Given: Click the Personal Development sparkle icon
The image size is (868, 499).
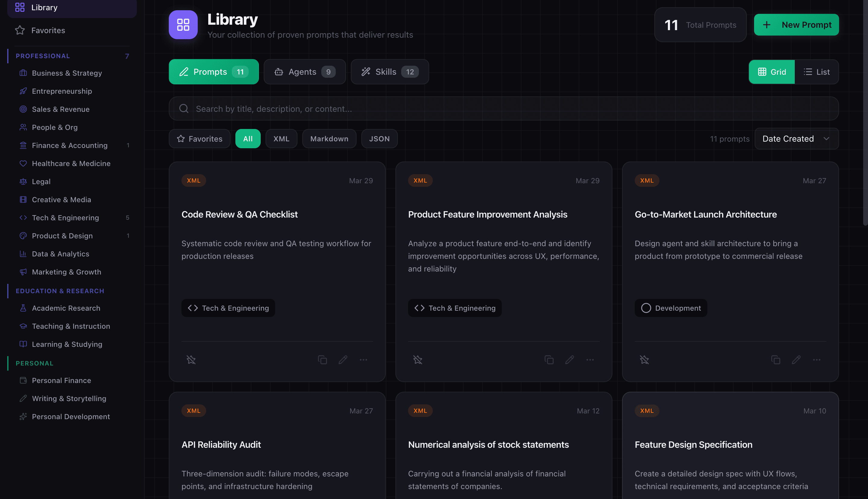Looking at the screenshot, I should 23,416.
